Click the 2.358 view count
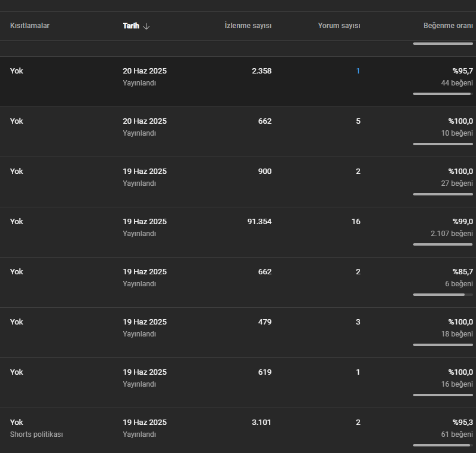Viewport: 476px width, 453px height. (262, 71)
